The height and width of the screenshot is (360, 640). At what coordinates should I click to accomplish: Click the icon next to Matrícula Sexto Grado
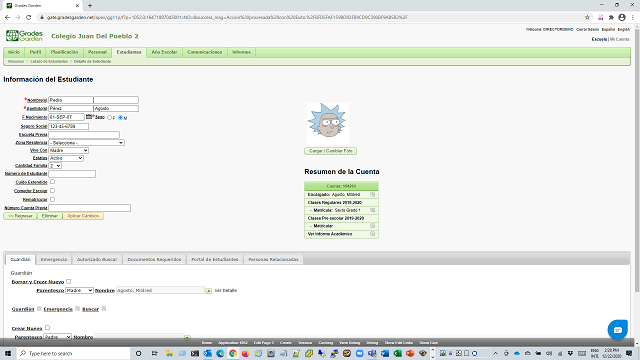[x=372, y=210]
